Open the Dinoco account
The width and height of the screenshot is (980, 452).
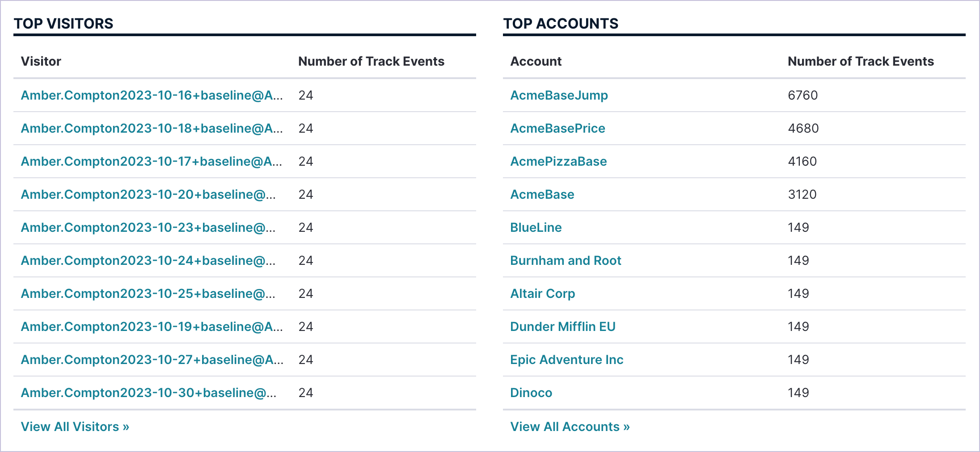(531, 393)
